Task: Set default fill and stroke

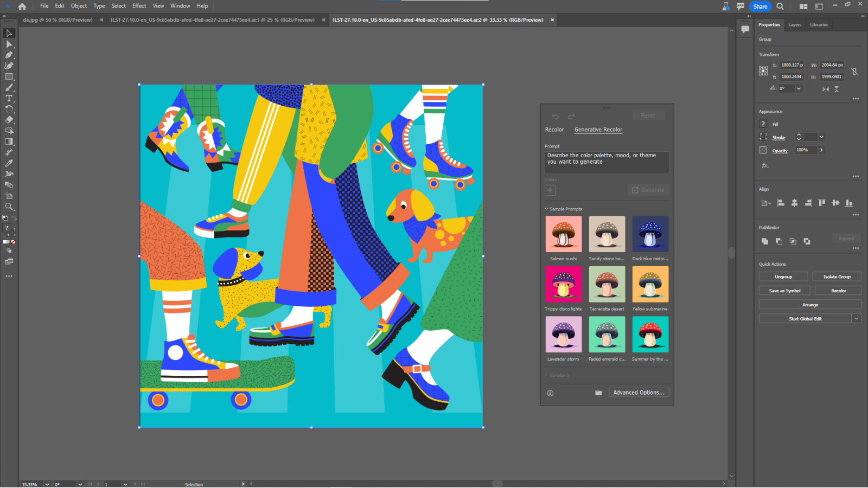Action: [x=5, y=218]
